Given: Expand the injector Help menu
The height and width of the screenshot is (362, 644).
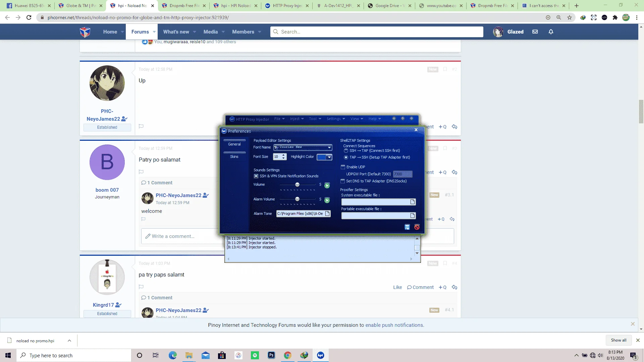Looking at the screenshot, I should (x=375, y=119).
